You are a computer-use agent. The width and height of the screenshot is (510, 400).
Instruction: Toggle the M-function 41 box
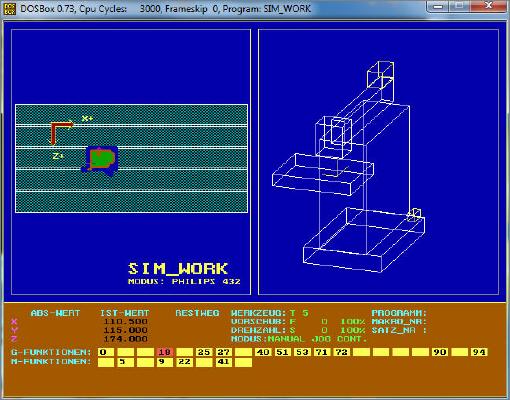[x=224, y=362]
